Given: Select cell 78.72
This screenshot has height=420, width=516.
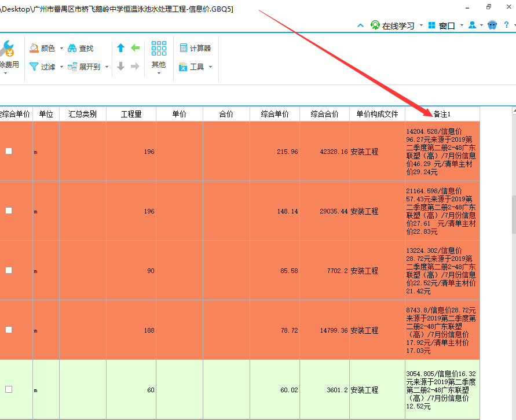Looking at the screenshot, I should coord(275,330).
